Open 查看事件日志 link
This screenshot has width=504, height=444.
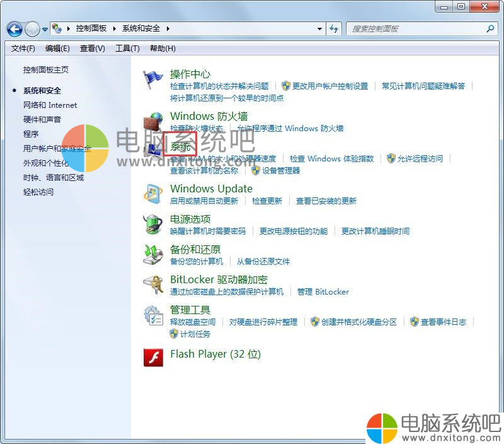[444, 322]
